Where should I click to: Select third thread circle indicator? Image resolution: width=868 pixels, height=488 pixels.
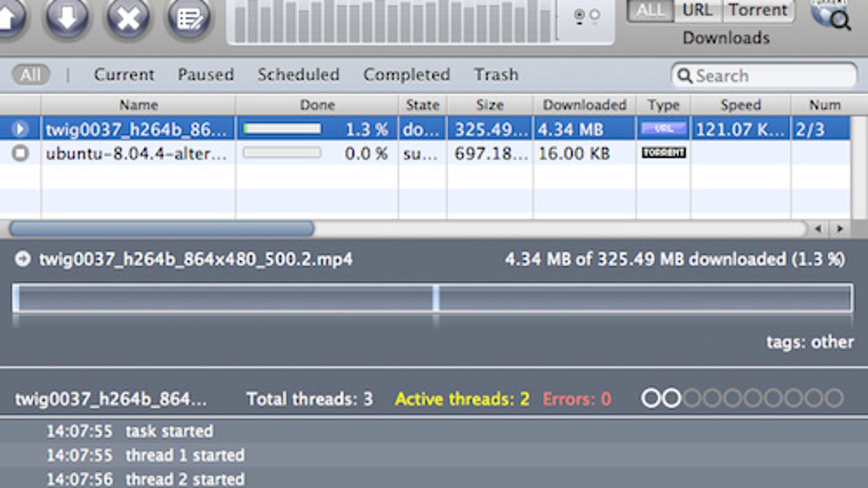(x=692, y=398)
